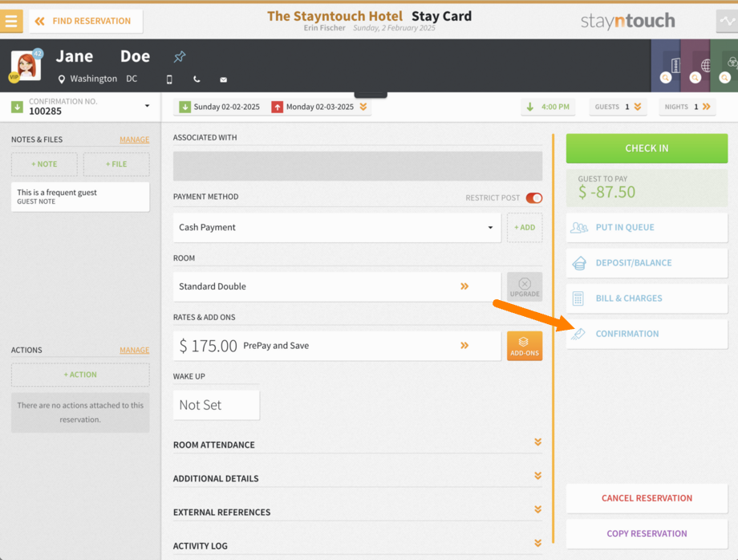Screen dimensions: 738x560
Task: Open the green group card tab
Action: point(724,66)
